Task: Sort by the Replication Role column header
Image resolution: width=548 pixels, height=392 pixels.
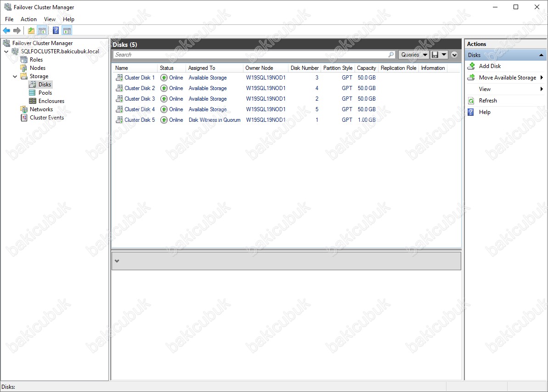Action: (398, 68)
